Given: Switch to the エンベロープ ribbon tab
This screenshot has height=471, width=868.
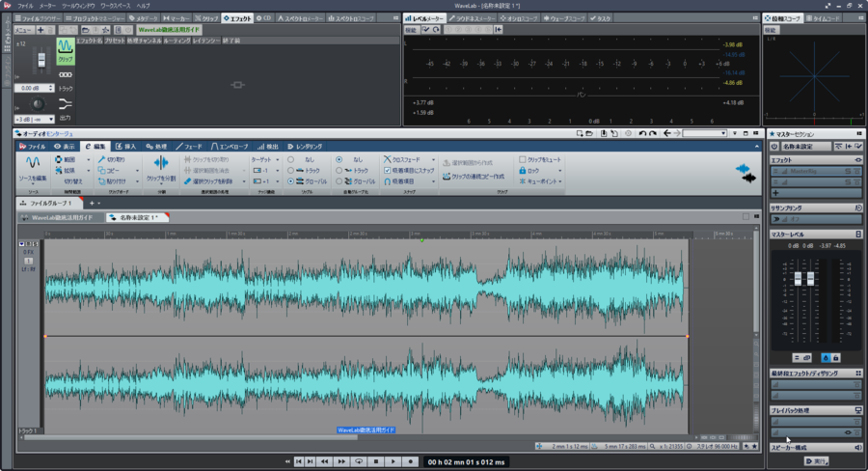Looking at the screenshot, I should coord(230,146).
